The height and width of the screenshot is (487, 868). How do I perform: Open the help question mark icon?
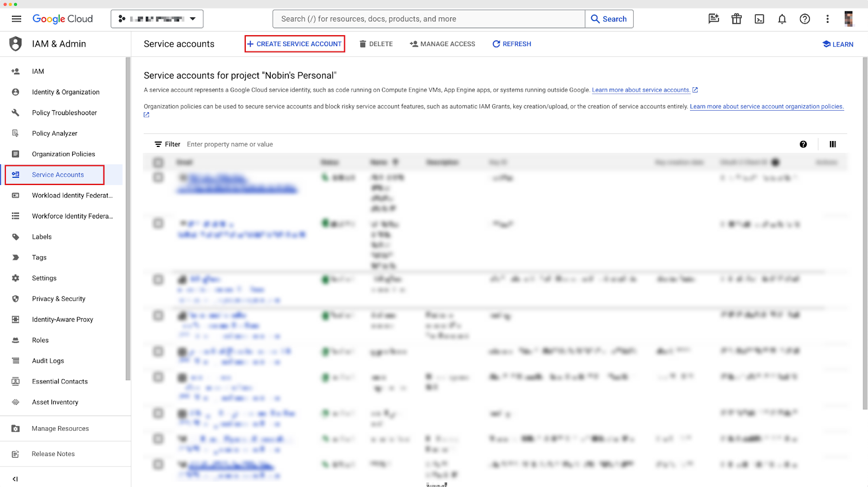pyautogui.click(x=805, y=19)
